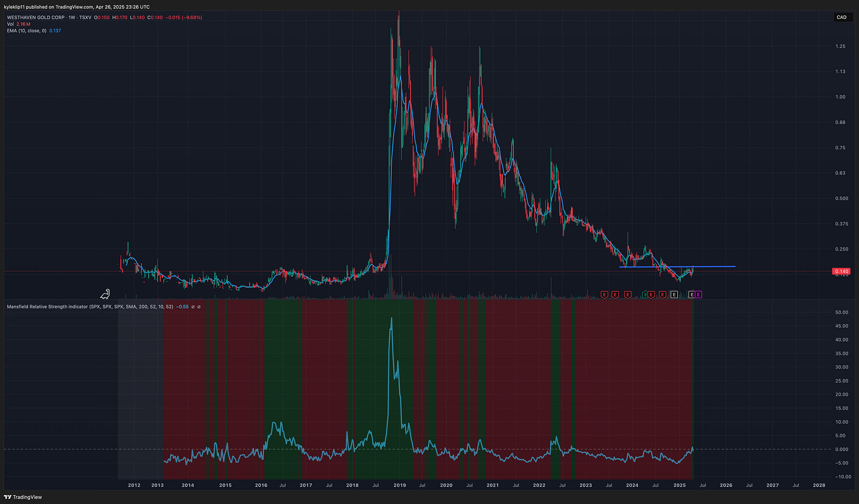Click the 0.88 price axis label

[840, 122]
